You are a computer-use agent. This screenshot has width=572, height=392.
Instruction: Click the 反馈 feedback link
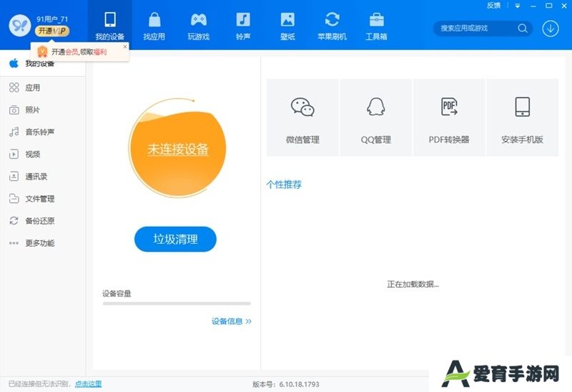(493, 6)
